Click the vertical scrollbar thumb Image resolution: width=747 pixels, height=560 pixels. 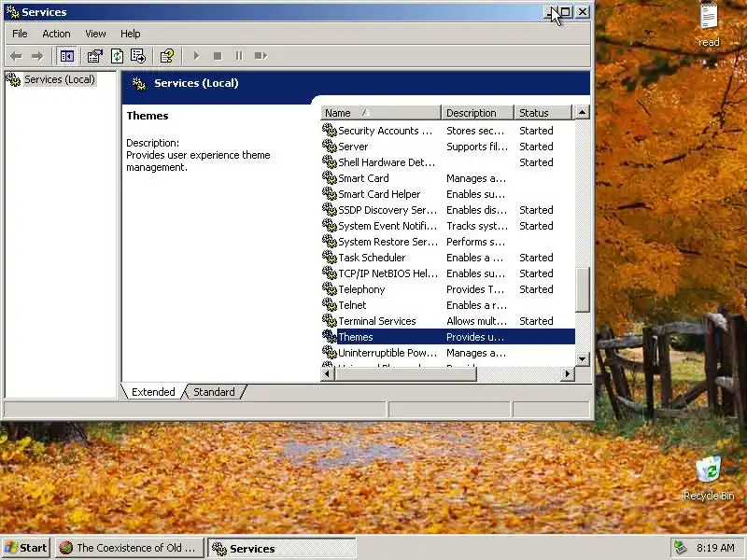coord(582,289)
